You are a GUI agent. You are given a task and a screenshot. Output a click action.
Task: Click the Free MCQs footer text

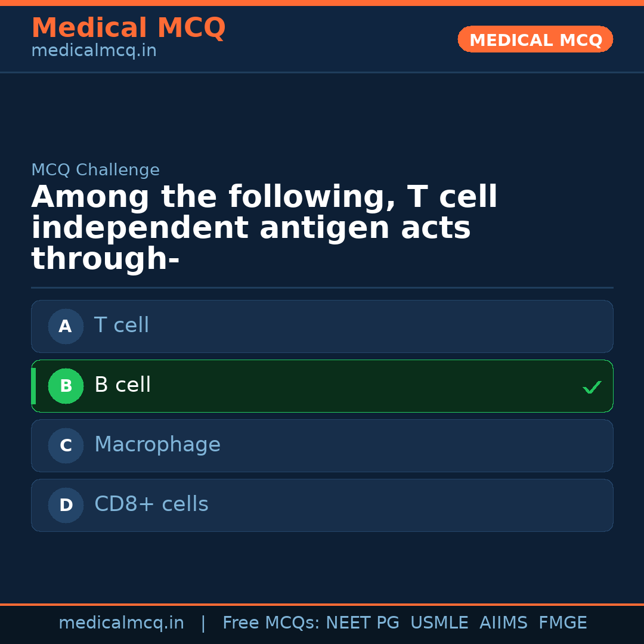(x=271, y=623)
